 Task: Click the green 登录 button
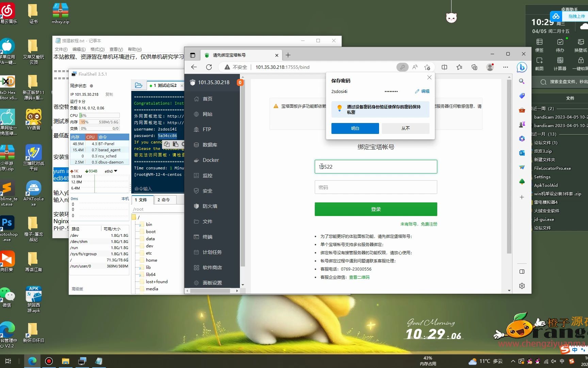coord(376,209)
